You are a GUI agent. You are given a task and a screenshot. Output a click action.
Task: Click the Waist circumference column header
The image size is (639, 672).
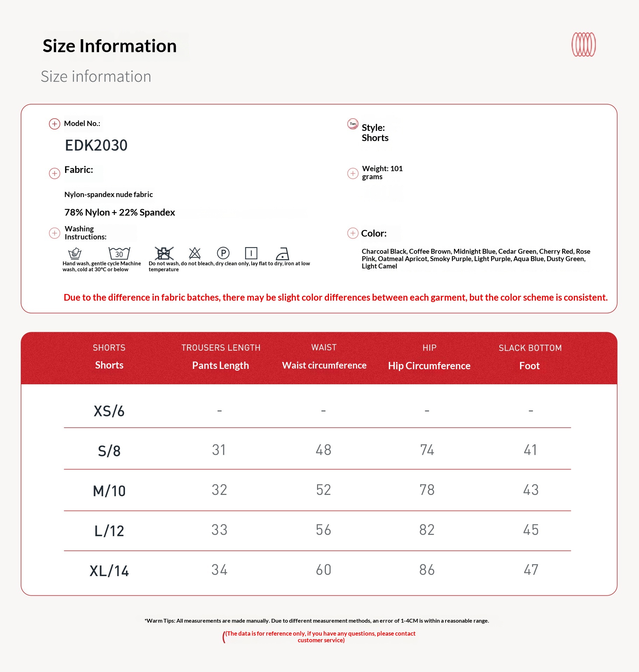pos(324,365)
